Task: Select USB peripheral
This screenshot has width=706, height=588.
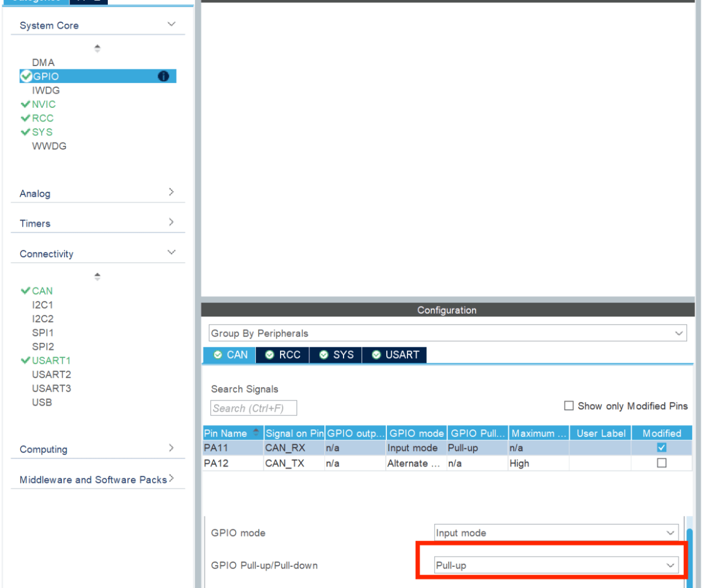Action: (x=42, y=402)
